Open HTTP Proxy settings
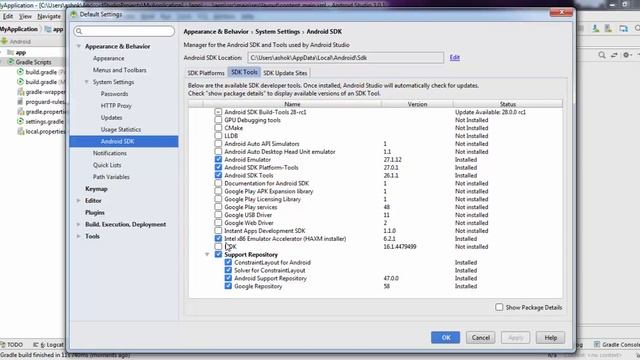The height and width of the screenshot is (360, 640). coord(116,106)
